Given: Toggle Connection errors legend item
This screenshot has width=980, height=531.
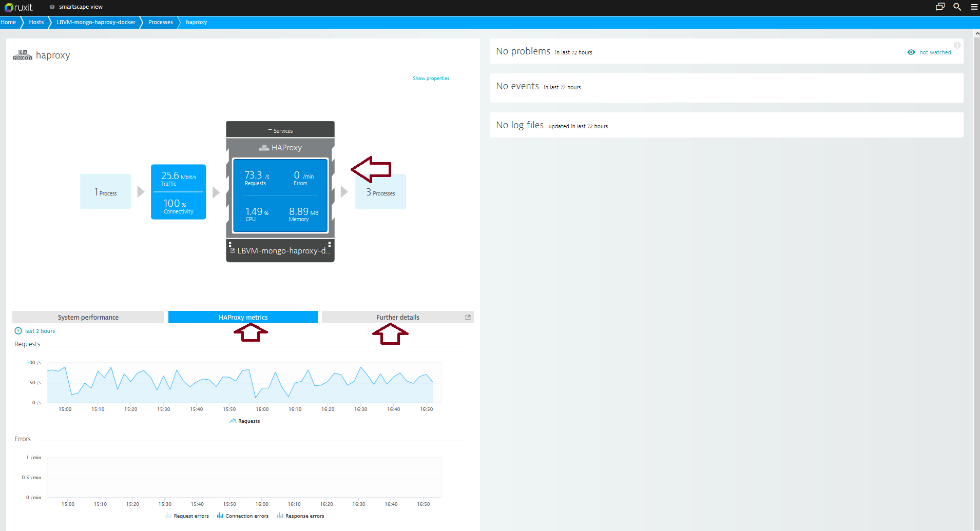Looking at the screenshot, I should click(243, 516).
